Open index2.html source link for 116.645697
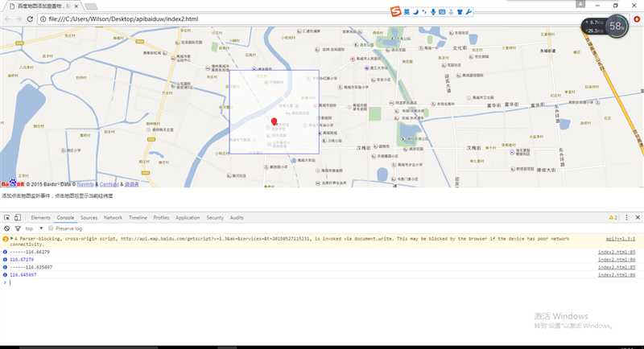Image resolution: width=644 pixels, height=349 pixels. pos(617,275)
